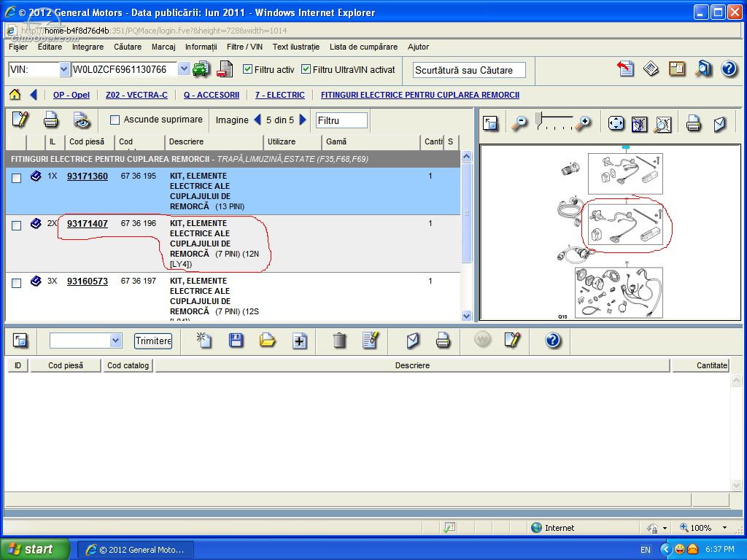This screenshot has height=560, width=747.
Task: Print the parts list using printer icon
Action: point(50,120)
